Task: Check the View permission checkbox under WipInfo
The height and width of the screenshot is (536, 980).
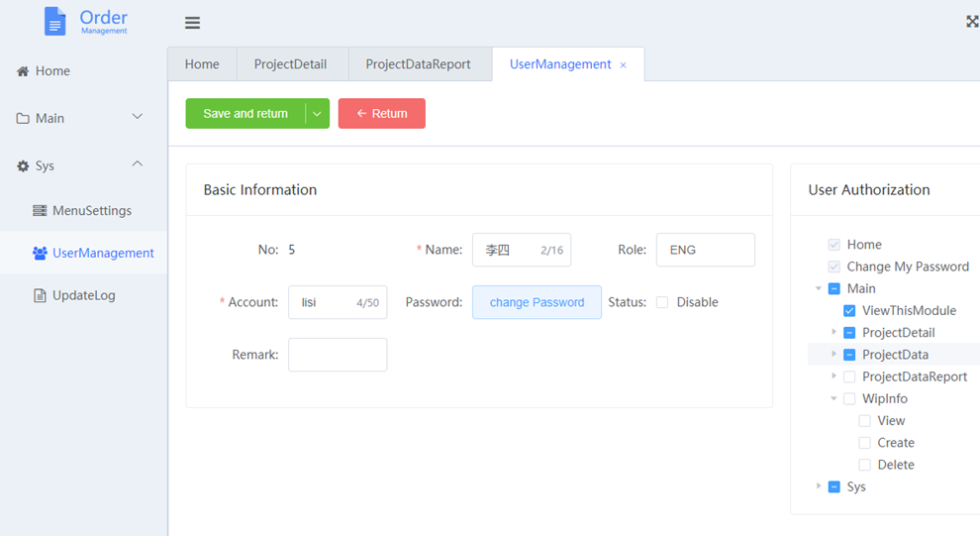Action: (x=865, y=421)
